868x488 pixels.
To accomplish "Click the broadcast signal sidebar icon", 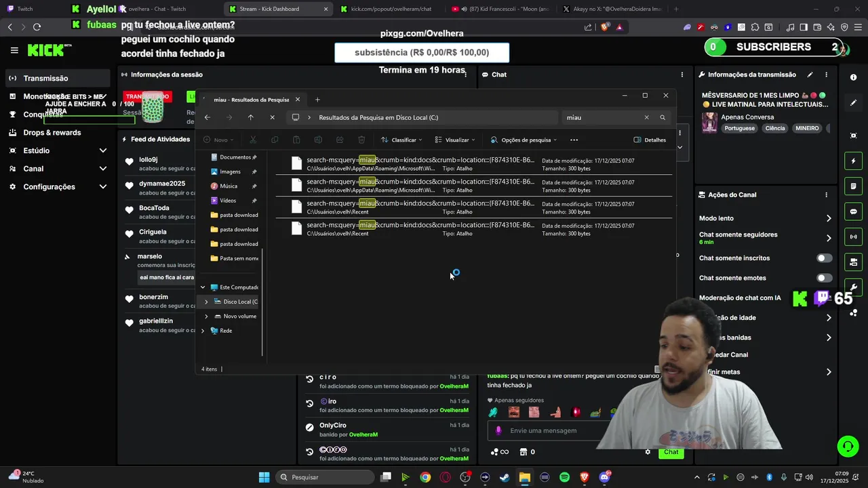I will pyautogui.click(x=853, y=237).
